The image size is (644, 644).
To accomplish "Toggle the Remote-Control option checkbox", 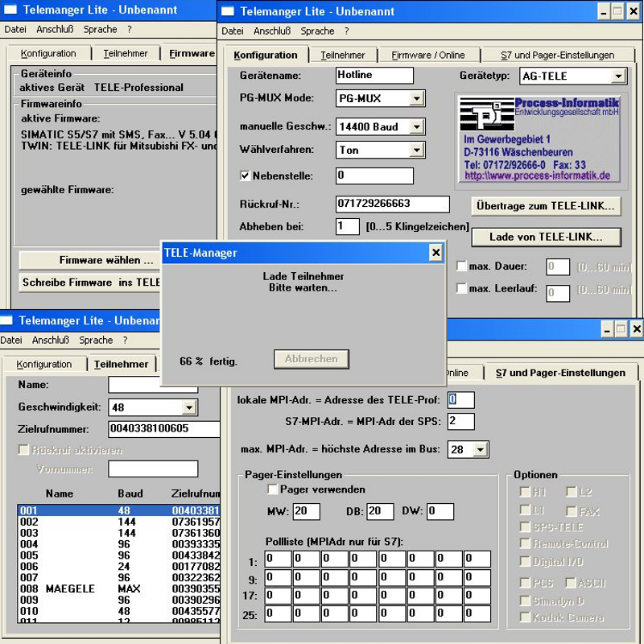I will pos(525,543).
